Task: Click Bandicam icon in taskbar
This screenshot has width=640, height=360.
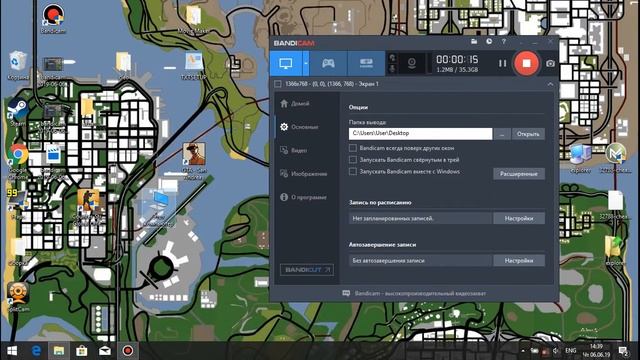Action: (x=128, y=351)
